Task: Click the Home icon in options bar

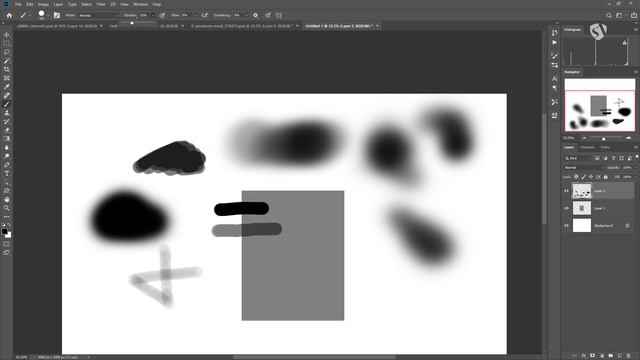Action: point(9,15)
